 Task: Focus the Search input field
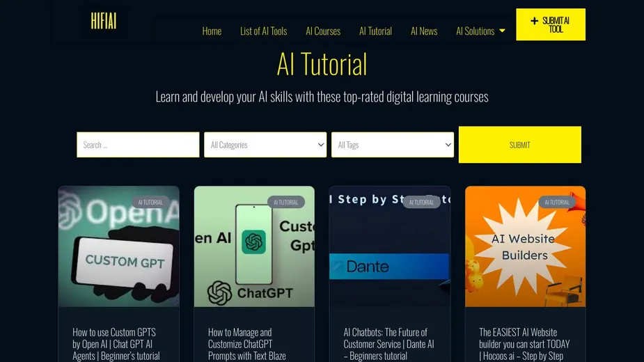[x=138, y=145]
